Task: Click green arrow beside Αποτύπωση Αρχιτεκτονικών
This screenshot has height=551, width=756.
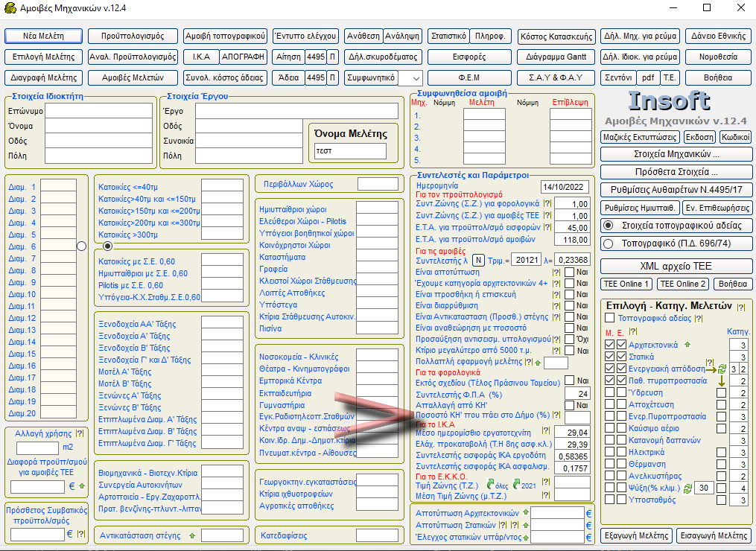Action: pos(526,512)
